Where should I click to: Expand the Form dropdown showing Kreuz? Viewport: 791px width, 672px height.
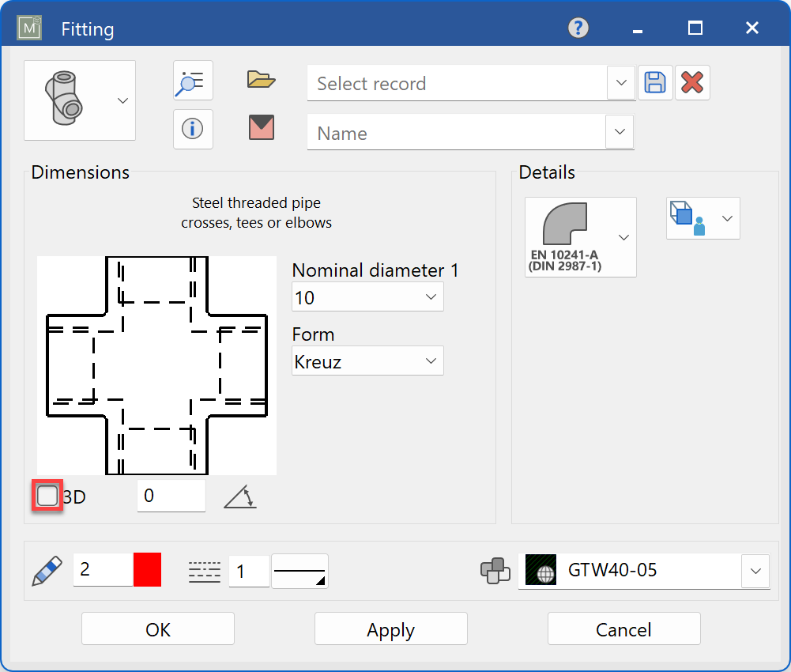point(431,361)
